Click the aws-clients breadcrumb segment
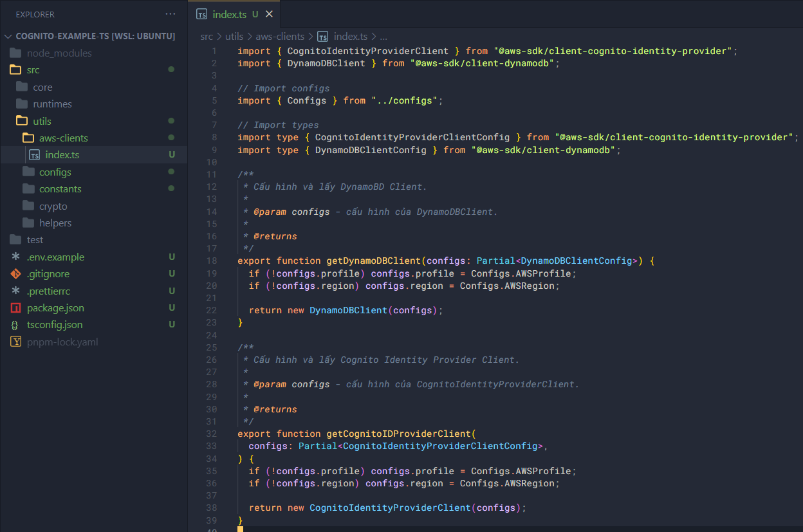Viewport: 803px width, 532px height. coord(280,37)
